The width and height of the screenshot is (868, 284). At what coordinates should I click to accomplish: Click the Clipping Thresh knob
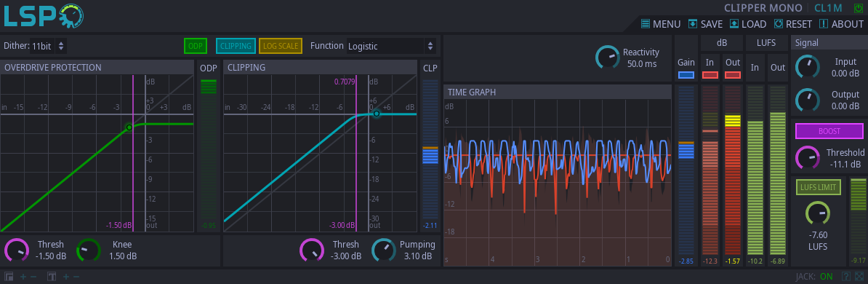coord(312,251)
